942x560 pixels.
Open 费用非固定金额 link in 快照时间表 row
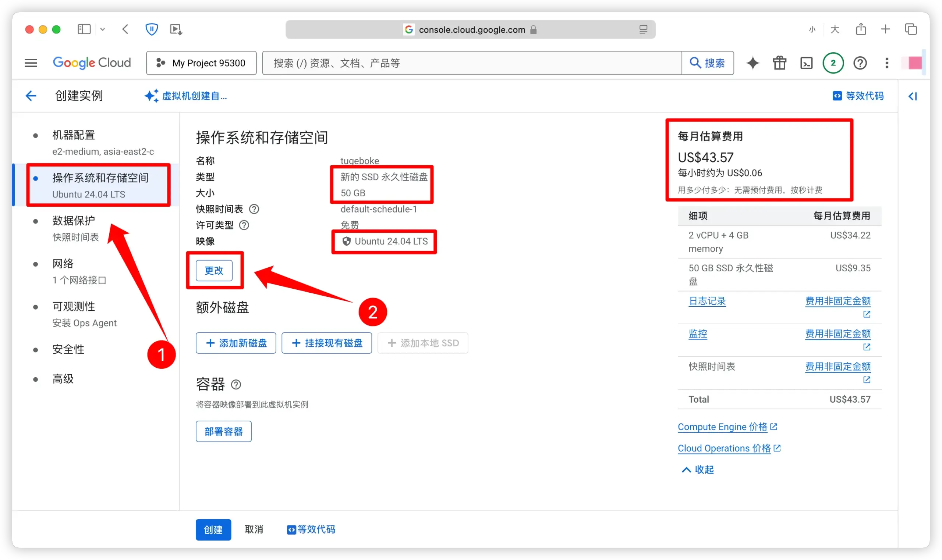pyautogui.click(x=838, y=367)
